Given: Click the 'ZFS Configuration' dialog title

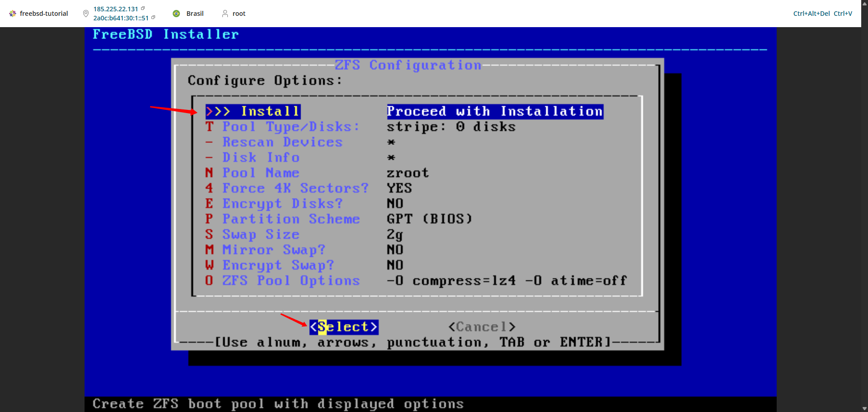Looking at the screenshot, I should pyautogui.click(x=408, y=65).
